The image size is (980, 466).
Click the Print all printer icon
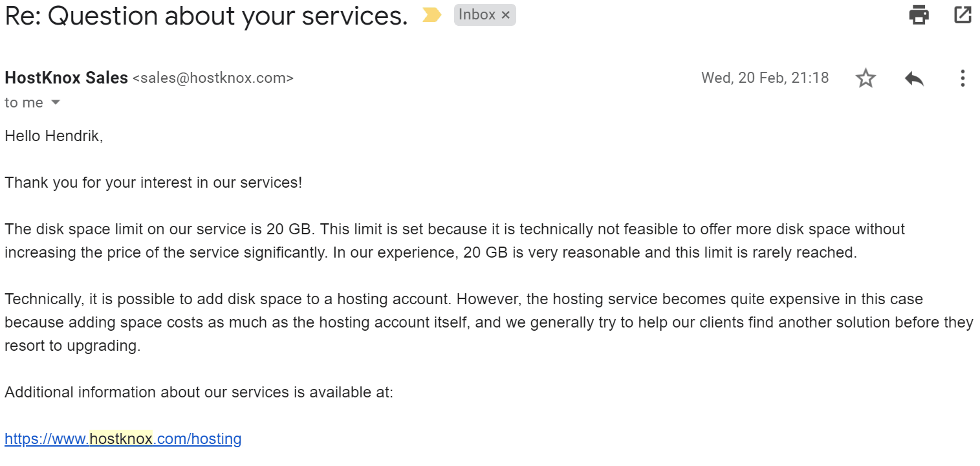[919, 15]
